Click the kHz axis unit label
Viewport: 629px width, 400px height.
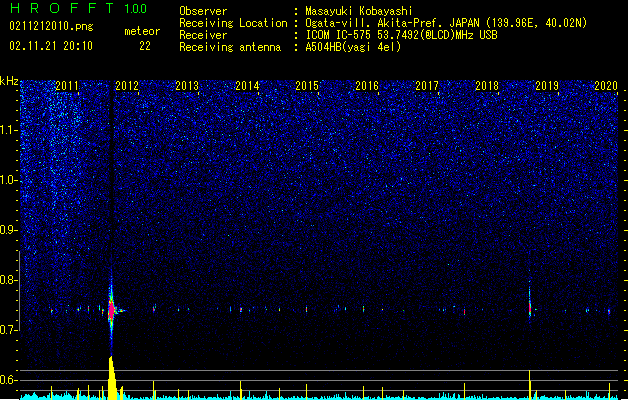click(x=9, y=81)
